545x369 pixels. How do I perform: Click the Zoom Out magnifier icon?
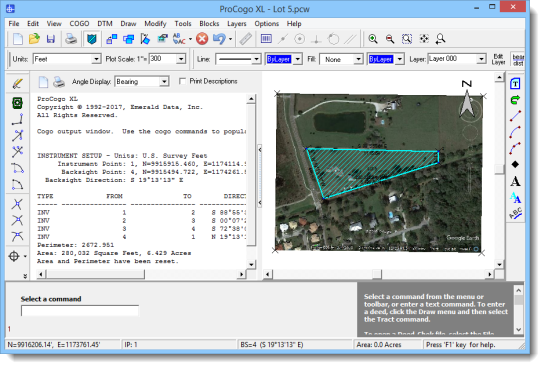point(390,39)
